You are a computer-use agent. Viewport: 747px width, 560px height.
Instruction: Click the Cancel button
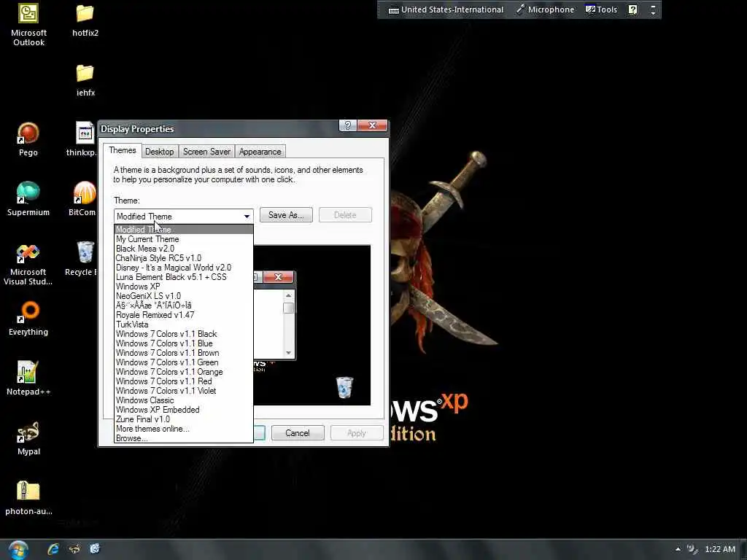click(298, 433)
